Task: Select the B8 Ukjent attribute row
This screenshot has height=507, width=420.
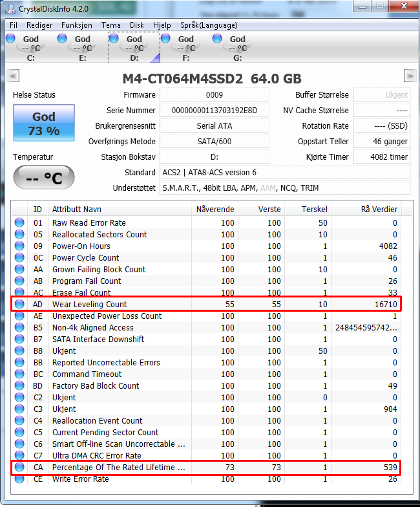Action: 206,351
